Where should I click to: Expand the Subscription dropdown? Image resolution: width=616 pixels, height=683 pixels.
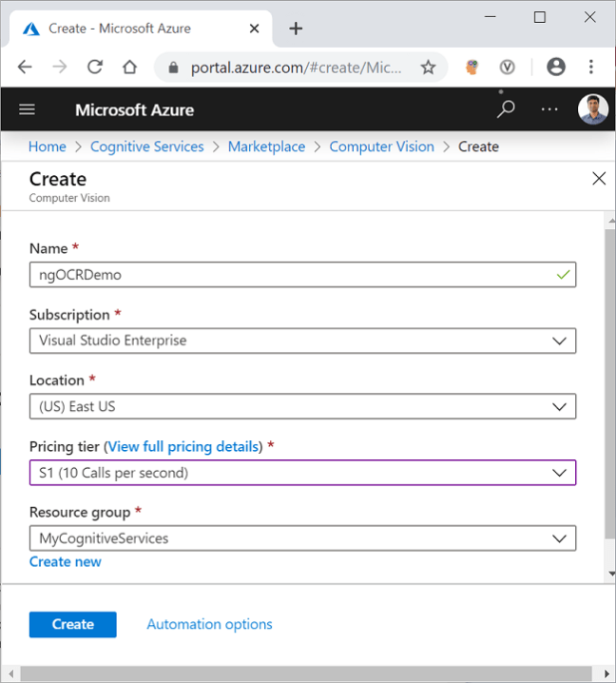click(x=302, y=341)
